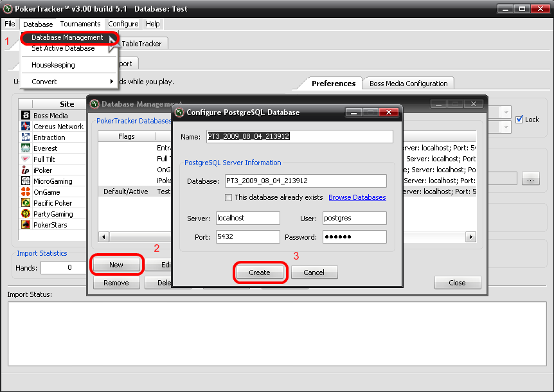Click the Name input field

coord(299,136)
